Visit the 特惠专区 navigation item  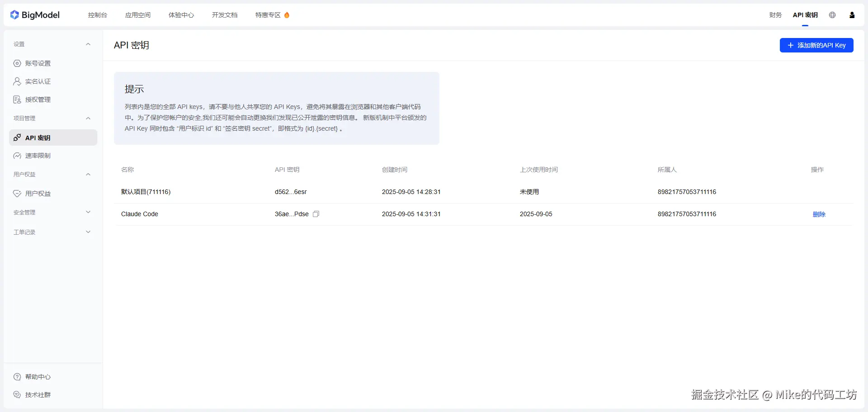pyautogui.click(x=268, y=15)
